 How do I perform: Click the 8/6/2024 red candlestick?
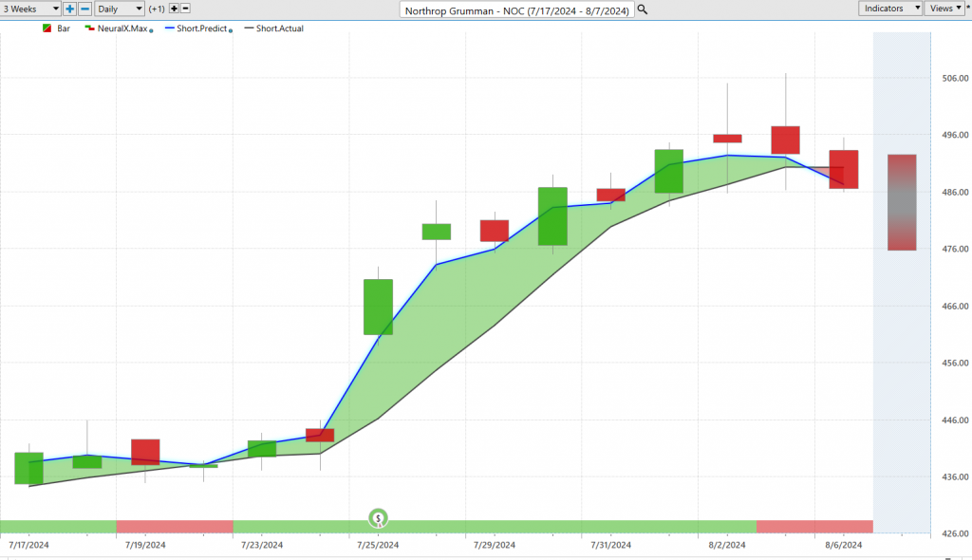coord(844,169)
